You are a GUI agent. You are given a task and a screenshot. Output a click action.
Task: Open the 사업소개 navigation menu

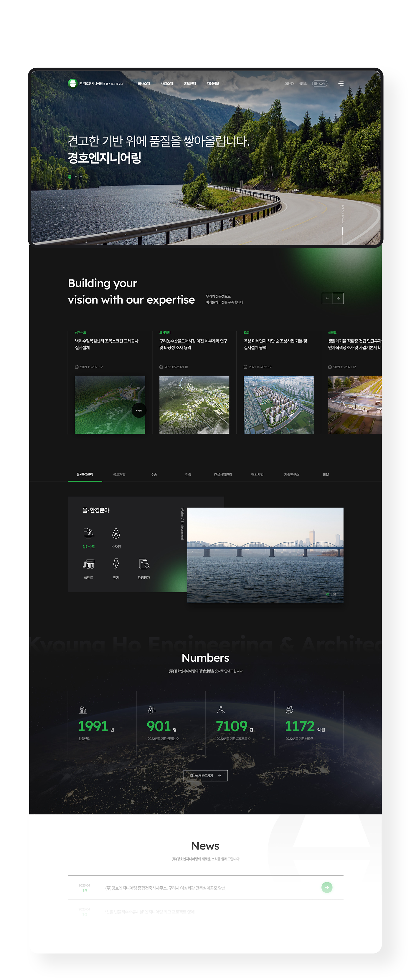(167, 84)
